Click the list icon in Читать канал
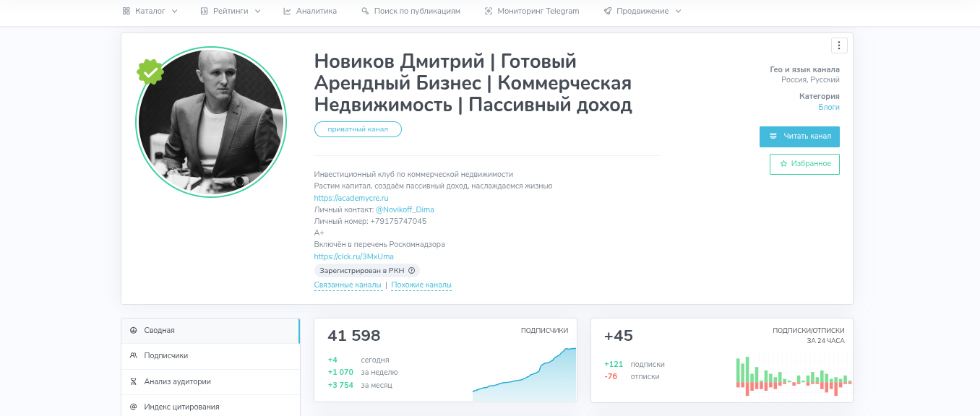The height and width of the screenshot is (416, 980). (773, 136)
